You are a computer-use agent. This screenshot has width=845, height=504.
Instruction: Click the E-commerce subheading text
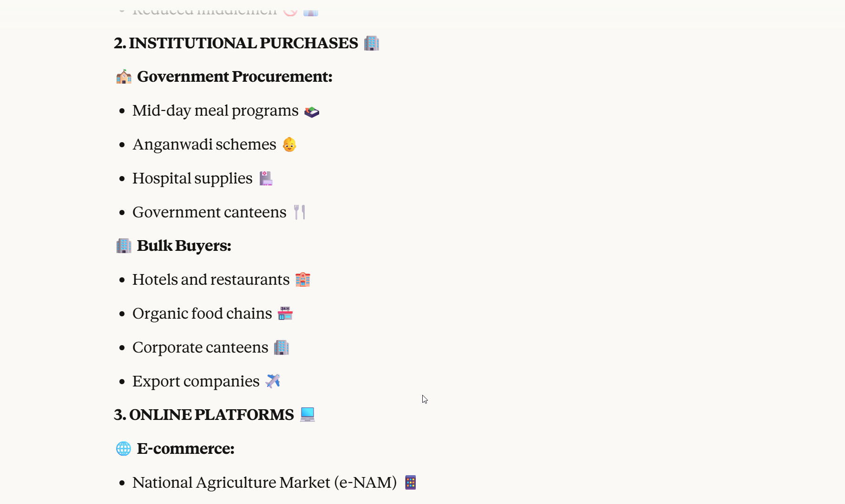[x=185, y=449]
